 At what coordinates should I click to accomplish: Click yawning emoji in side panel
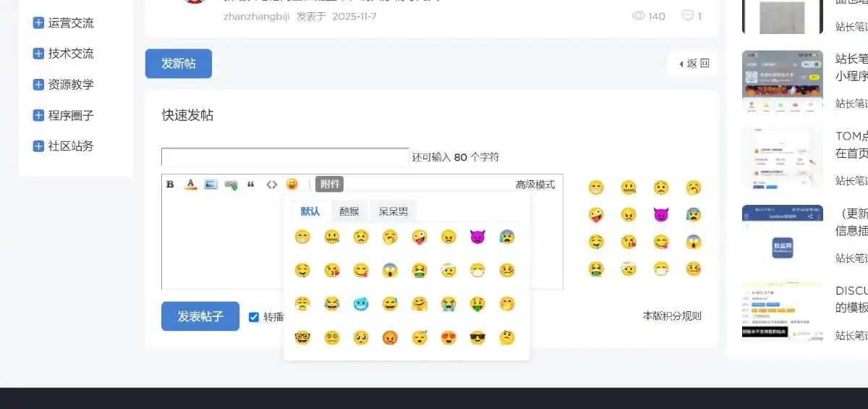point(694,187)
